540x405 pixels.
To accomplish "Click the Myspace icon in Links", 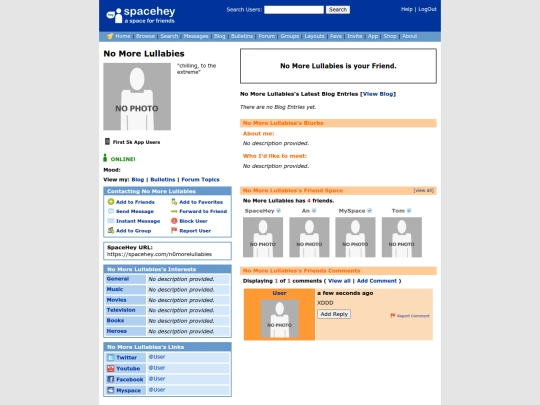I will tap(111, 390).
